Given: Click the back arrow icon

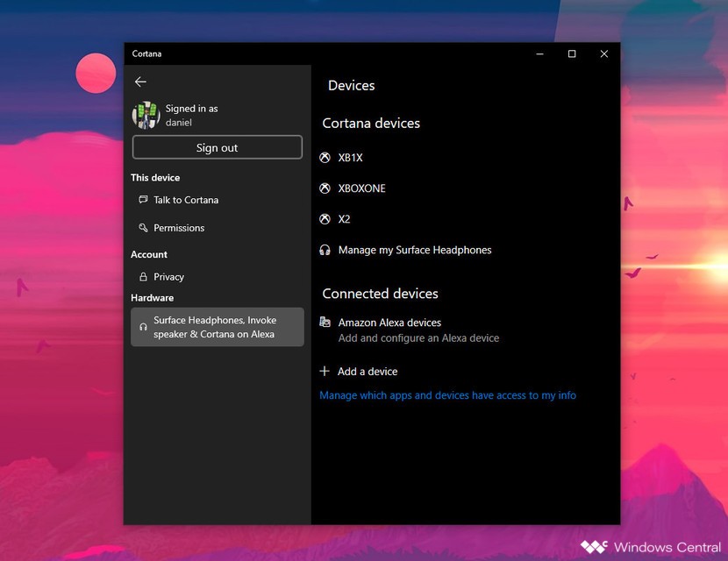Looking at the screenshot, I should pos(140,82).
